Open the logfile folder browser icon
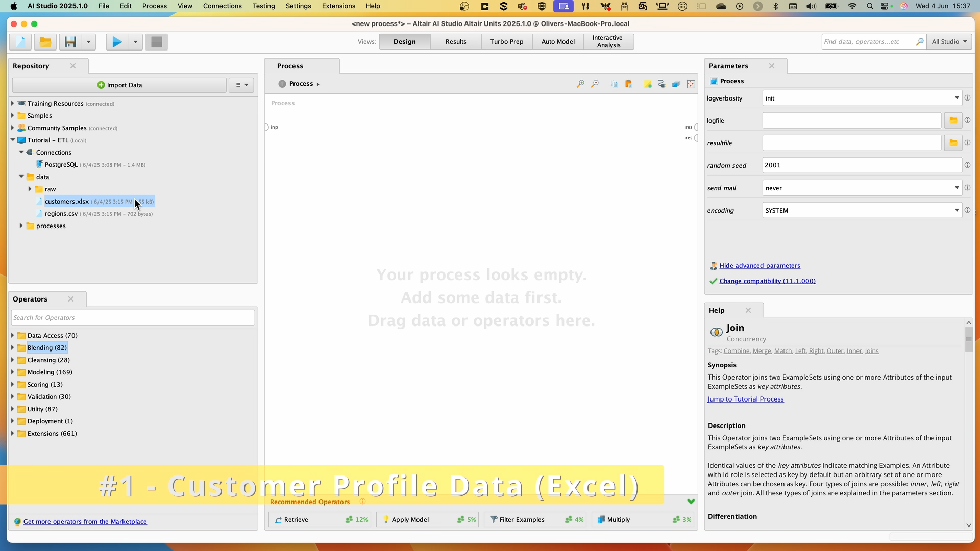This screenshot has width=980, height=551. coord(953,120)
